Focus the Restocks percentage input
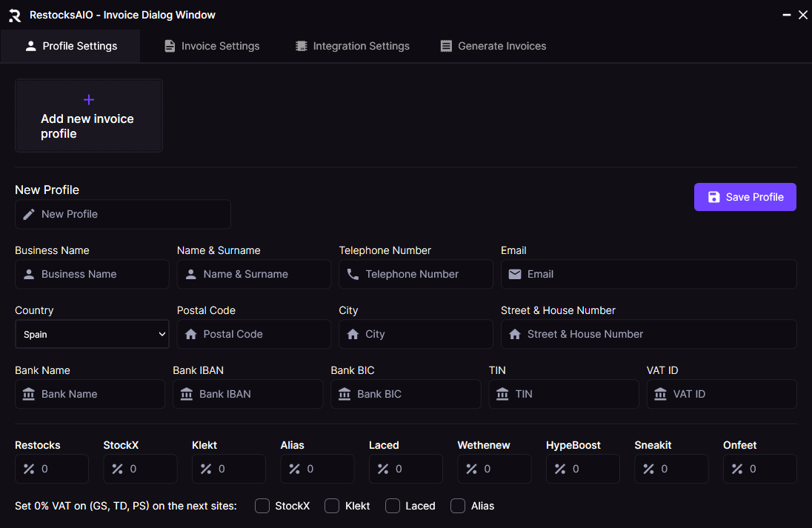Image resolution: width=812 pixels, height=528 pixels. [52, 469]
